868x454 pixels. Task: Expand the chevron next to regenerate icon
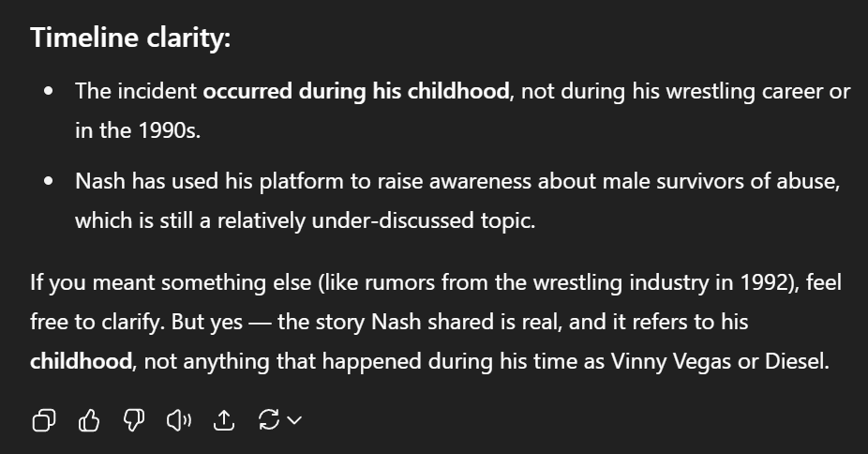294,421
